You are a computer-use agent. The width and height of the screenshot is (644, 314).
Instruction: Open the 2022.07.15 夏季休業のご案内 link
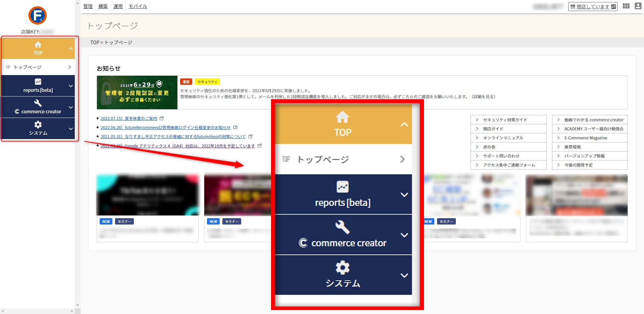click(129, 118)
